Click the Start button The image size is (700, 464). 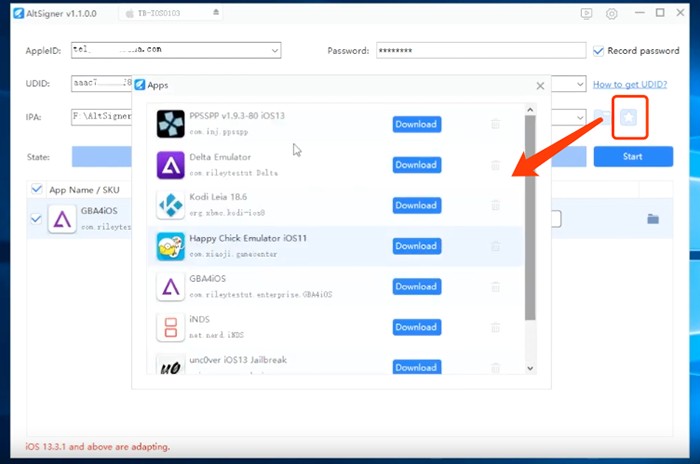(x=633, y=156)
